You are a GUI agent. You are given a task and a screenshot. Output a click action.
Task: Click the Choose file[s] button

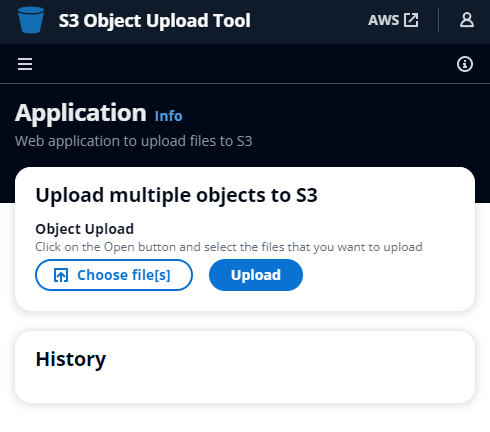point(114,275)
